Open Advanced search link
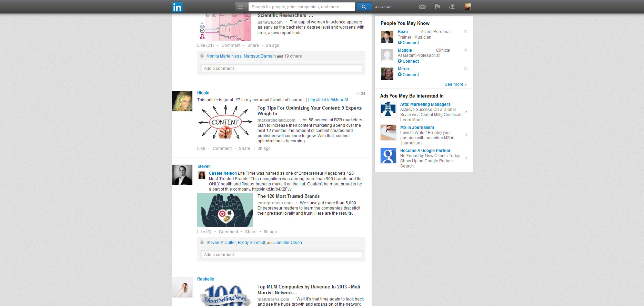 383,7
